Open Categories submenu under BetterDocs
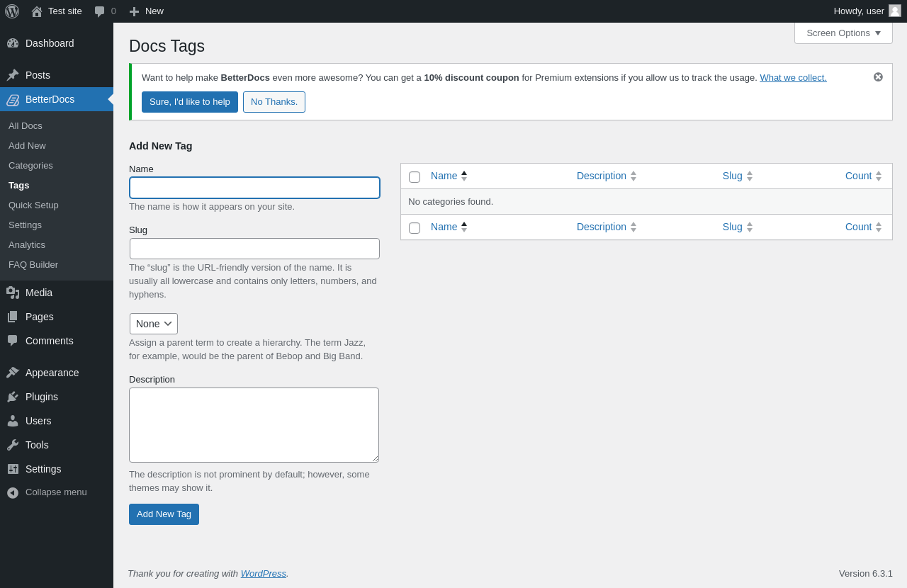 point(30,165)
